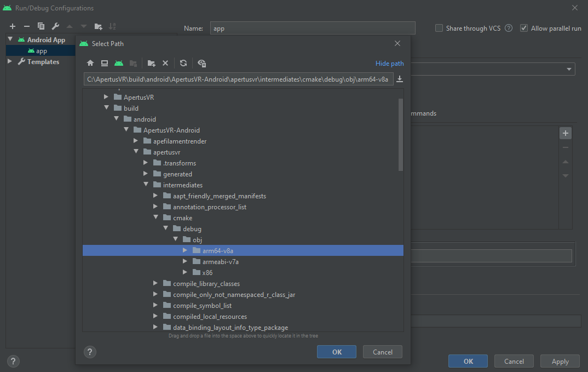The height and width of the screenshot is (372, 588).
Task: Select the apertusvr folder
Action: tap(166, 152)
